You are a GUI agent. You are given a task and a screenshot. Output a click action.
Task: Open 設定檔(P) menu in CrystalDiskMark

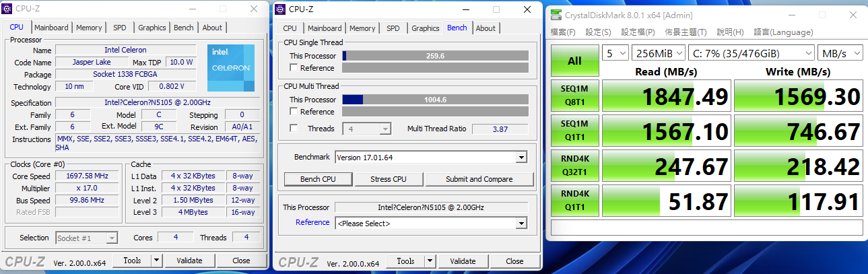coord(638,32)
